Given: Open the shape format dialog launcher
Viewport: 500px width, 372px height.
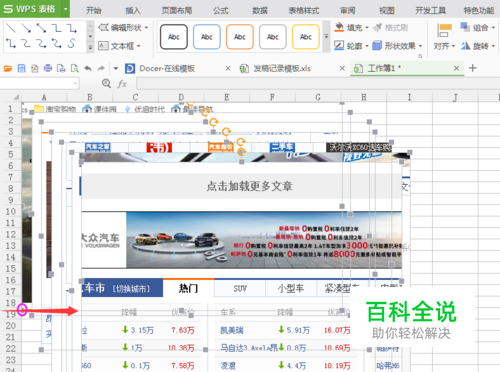Looking at the screenshot, I should click(420, 56).
